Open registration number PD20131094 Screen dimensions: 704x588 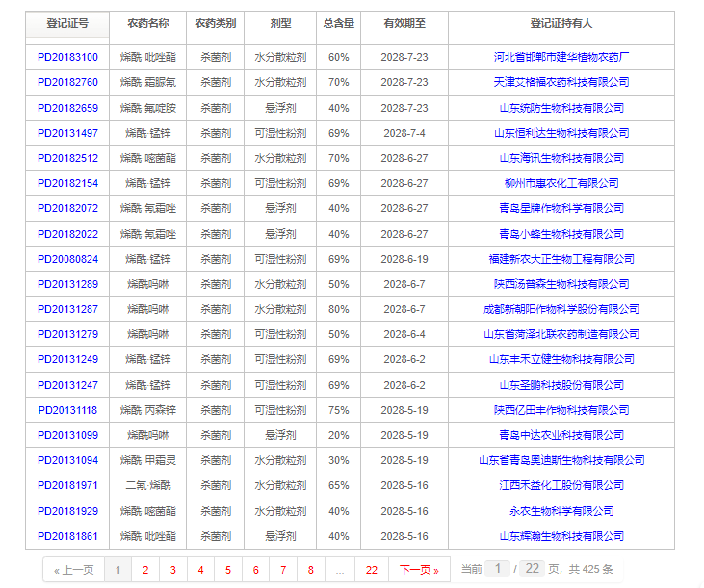(67, 461)
